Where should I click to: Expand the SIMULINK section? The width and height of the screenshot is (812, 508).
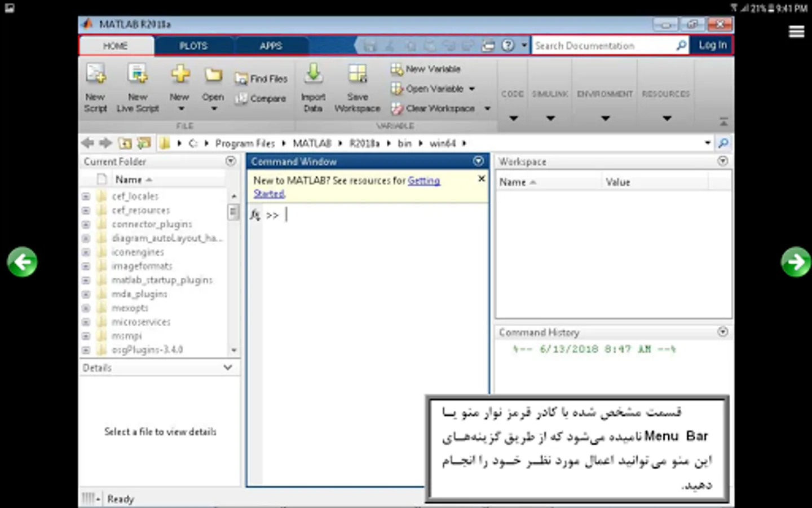(550, 118)
